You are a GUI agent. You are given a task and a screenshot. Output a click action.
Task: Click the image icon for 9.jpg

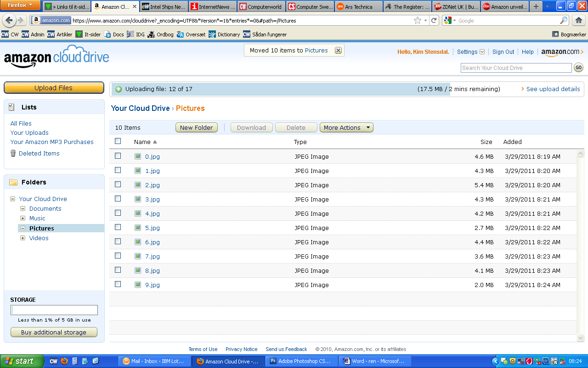(x=138, y=285)
